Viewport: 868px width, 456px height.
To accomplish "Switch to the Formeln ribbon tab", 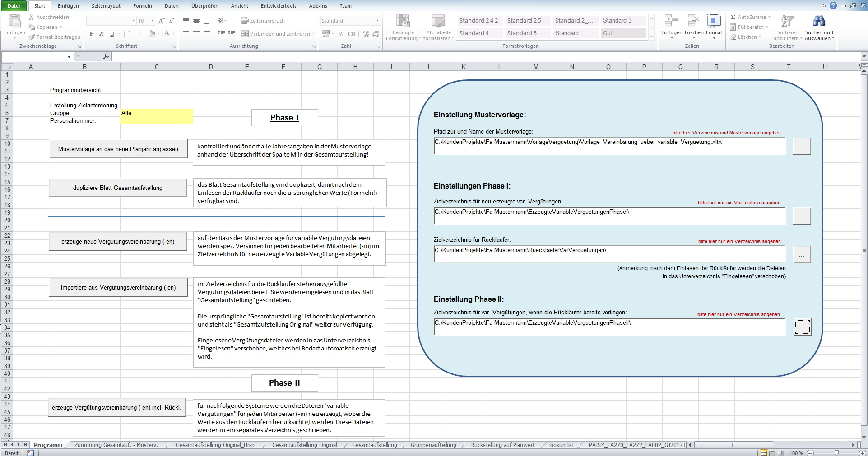I will click(x=142, y=6).
